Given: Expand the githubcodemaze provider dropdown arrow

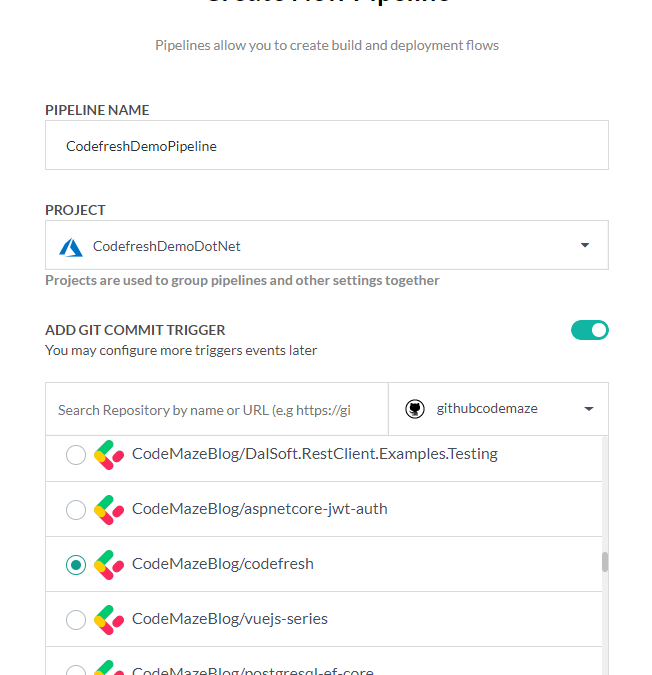Looking at the screenshot, I should (588, 409).
